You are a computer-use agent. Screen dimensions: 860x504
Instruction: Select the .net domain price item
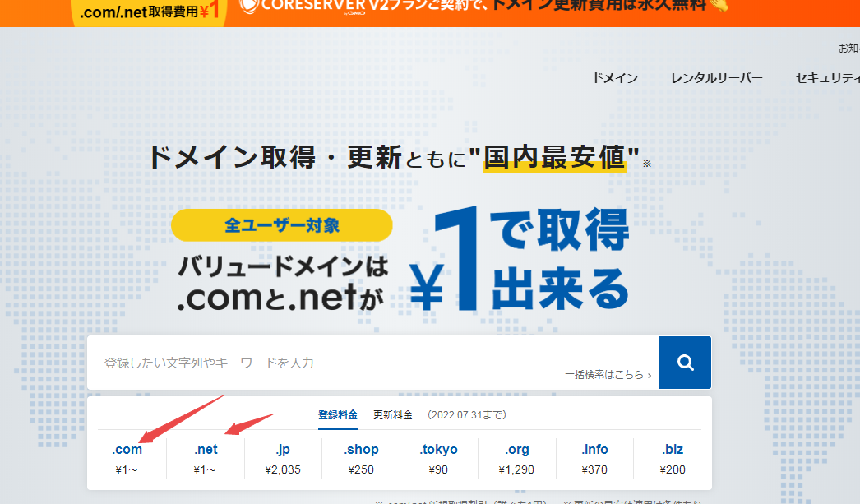point(206,459)
